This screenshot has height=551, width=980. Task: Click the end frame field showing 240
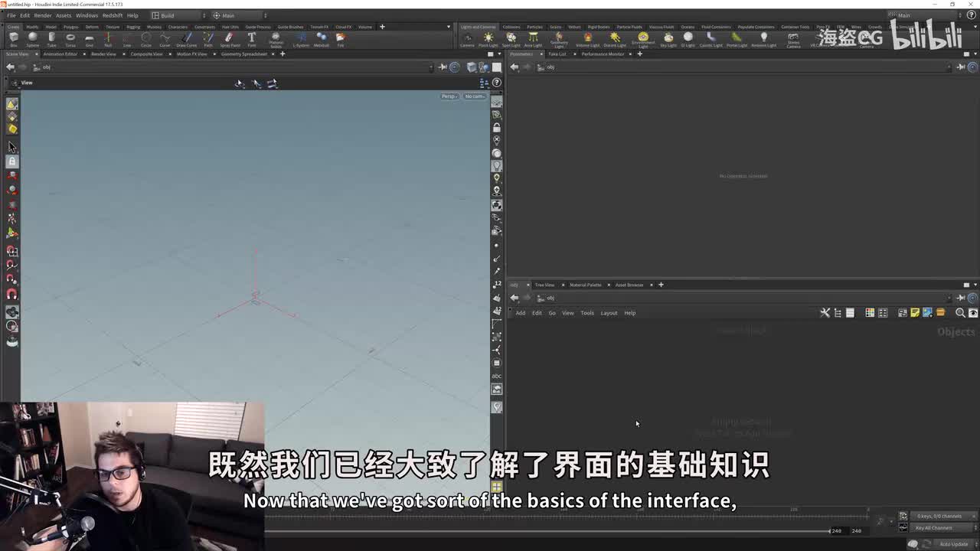click(857, 530)
